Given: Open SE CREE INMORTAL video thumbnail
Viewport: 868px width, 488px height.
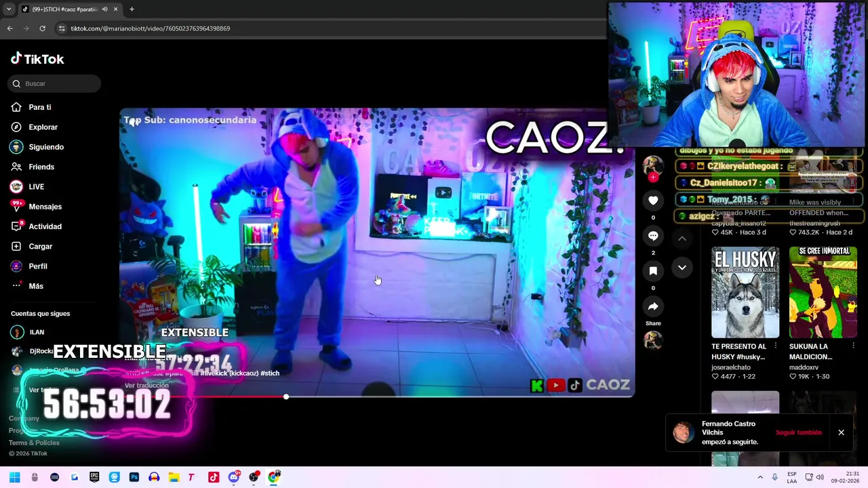Looking at the screenshot, I should [x=823, y=292].
